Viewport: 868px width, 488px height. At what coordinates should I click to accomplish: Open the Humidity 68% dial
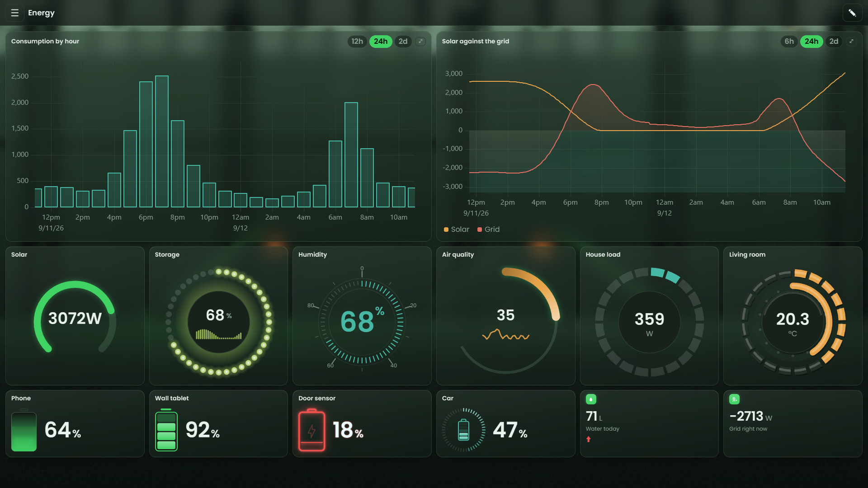tap(362, 320)
